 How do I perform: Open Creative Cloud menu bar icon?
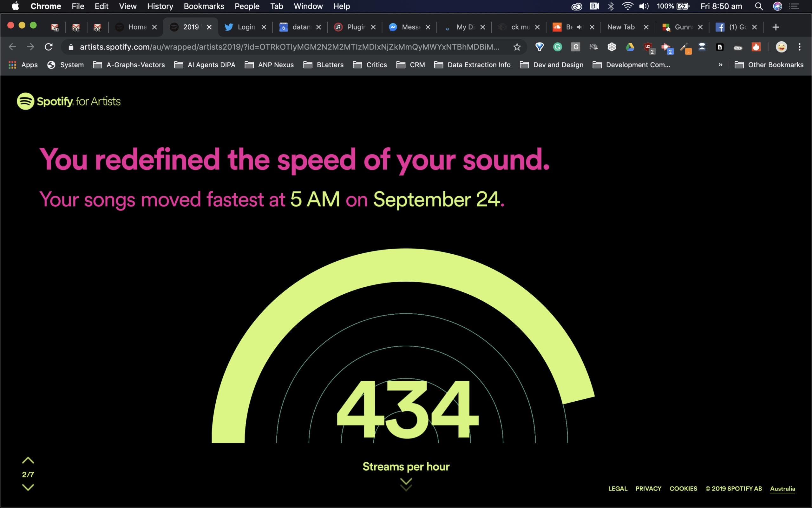[x=576, y=6]
